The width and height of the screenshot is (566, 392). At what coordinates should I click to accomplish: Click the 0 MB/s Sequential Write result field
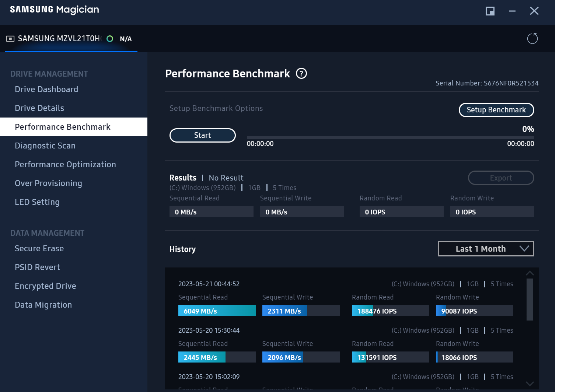pos(302,211)
